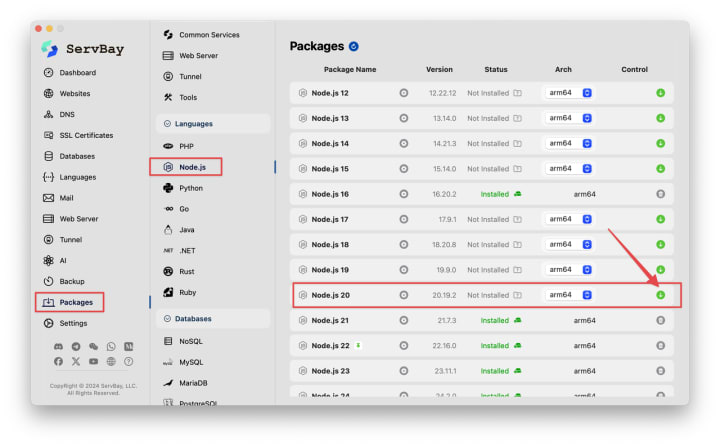This screenshot has width=720, height=446.
Task: Open the WhatsApp icon in sidebar footer
Action: 111,346
